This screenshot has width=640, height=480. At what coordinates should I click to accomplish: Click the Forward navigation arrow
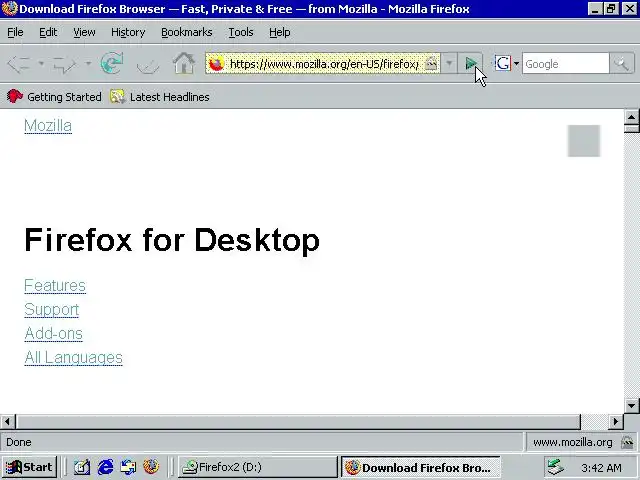[x=64, y=64]
